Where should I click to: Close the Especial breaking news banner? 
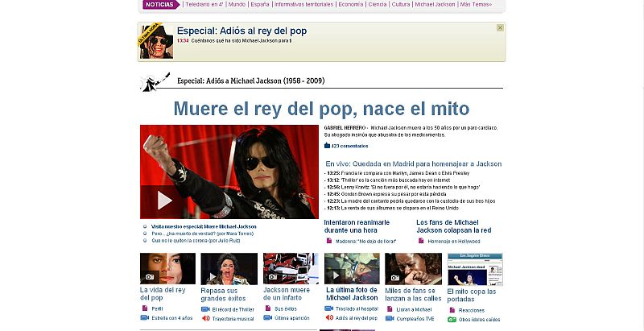pos(500,27)
